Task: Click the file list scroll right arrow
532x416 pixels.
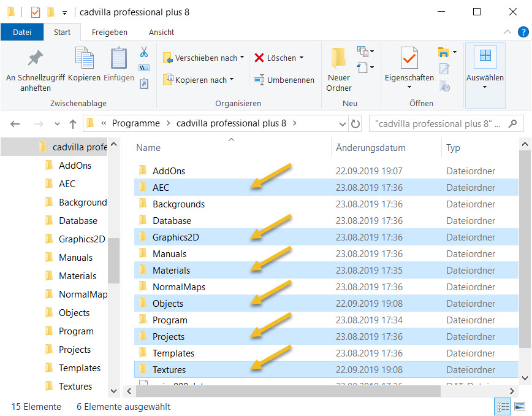Action: 512,391
